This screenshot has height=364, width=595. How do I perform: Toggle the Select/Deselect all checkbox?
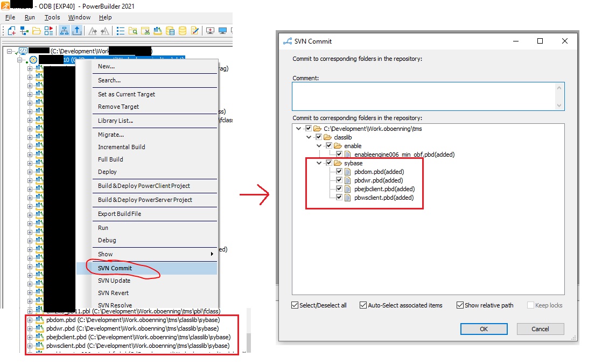295,305
